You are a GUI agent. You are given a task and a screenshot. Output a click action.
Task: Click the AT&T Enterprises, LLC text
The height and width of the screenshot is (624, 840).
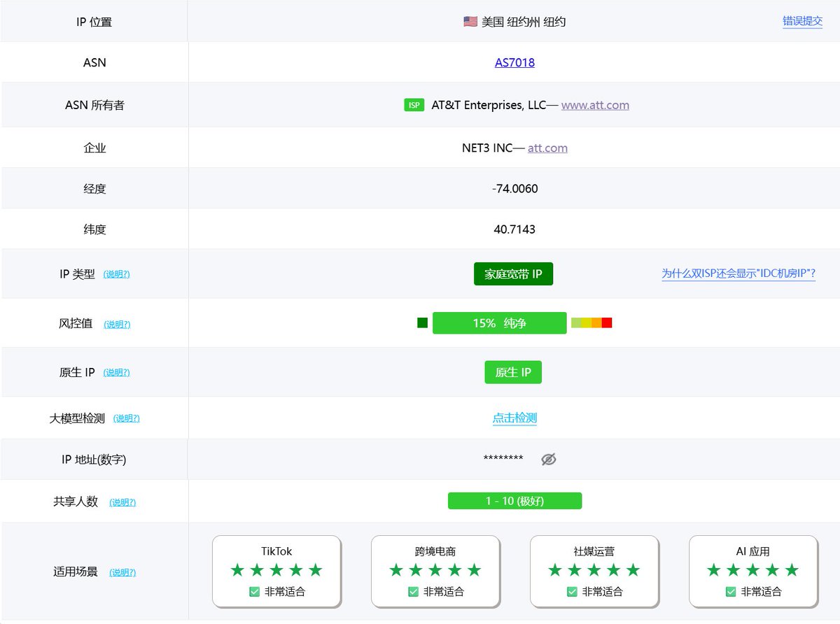[x=489, y=105]
